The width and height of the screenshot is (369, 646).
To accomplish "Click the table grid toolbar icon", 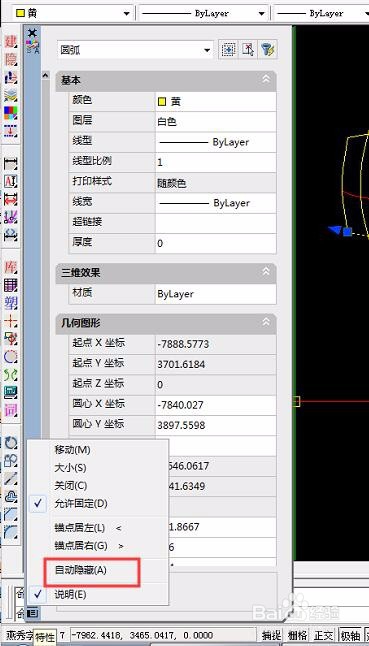I will (x=11, y=285).
